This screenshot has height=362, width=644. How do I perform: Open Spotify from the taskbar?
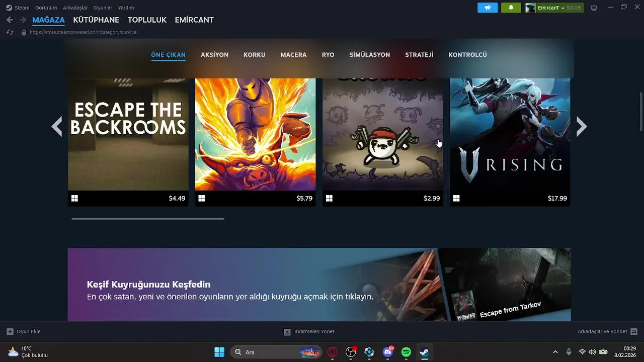(406, 352)
